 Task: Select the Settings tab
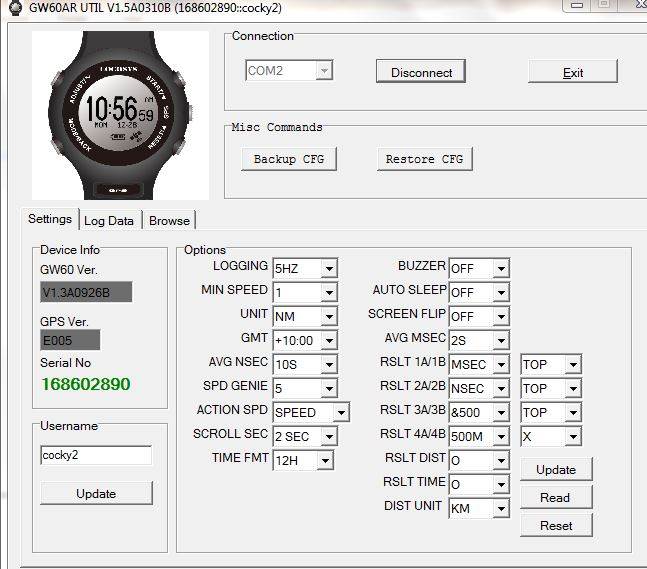[50, 219]
